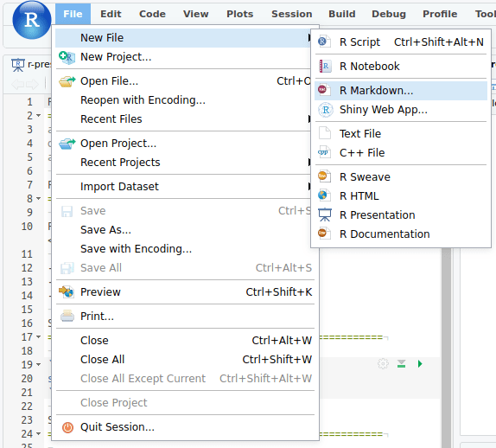Click the R Presentation easel icon
Viewport: 496px width, 448px height.
[325, 215]
